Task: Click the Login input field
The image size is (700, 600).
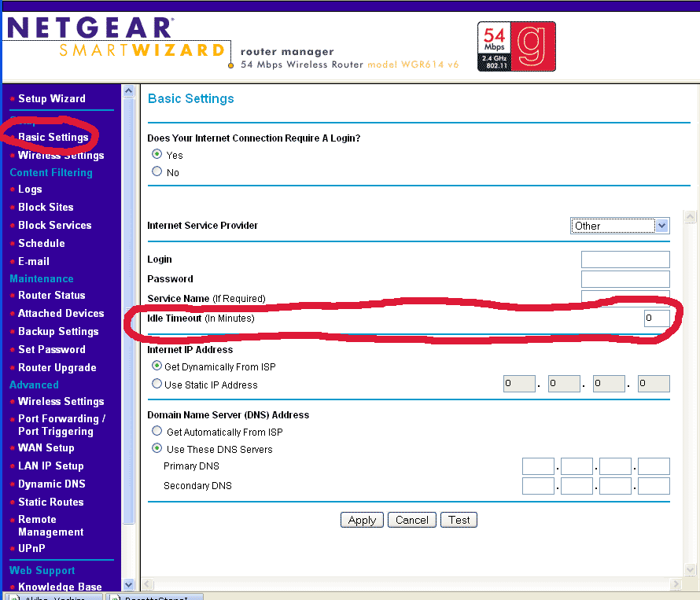Action: pos(625,260)
